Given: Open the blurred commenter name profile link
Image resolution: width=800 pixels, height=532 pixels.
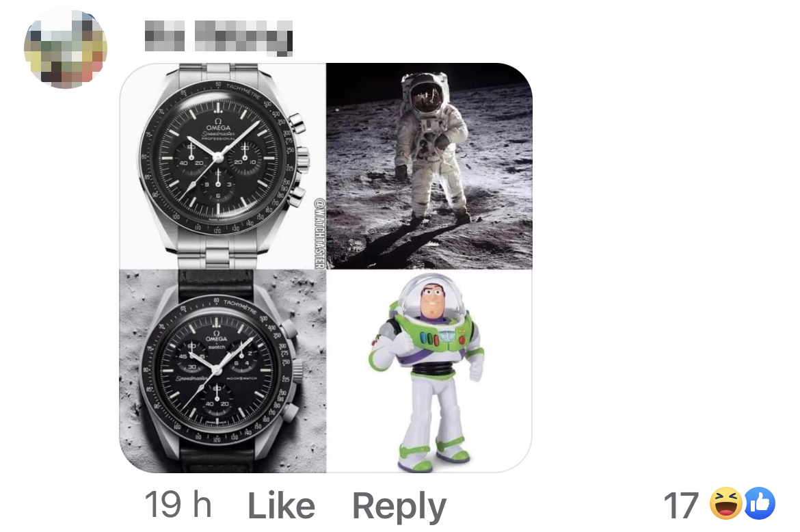Looking at the screenshot, I should (218, 37).
